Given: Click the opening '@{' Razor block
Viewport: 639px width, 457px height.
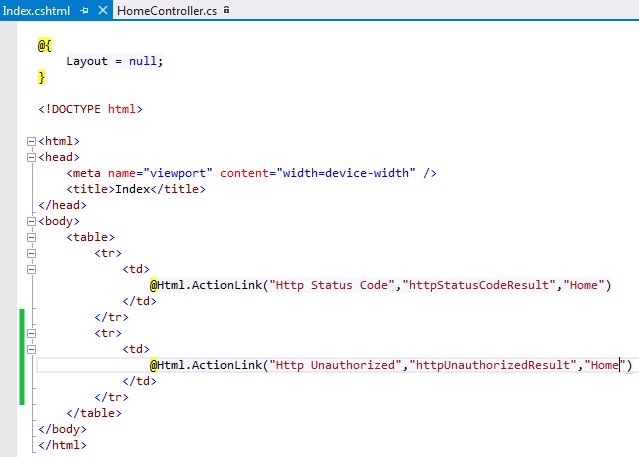Looking at the screenshot, I should pyautogui.click(x=45, y=45).
